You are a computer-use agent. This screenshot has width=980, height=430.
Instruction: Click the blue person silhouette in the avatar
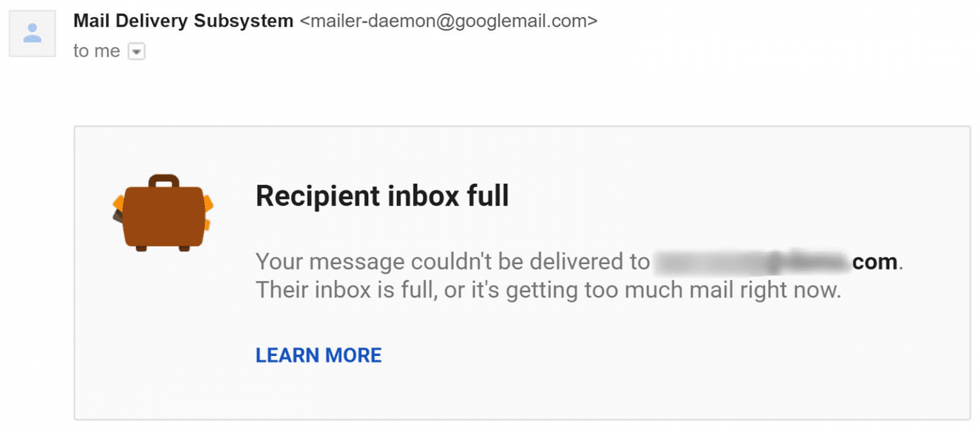(x=32, y=33)
